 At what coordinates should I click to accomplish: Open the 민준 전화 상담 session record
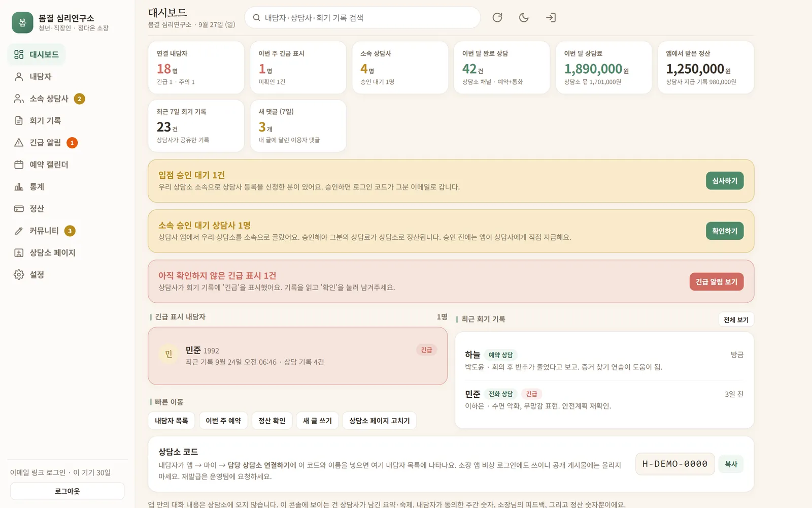click(x=604, y=400)
